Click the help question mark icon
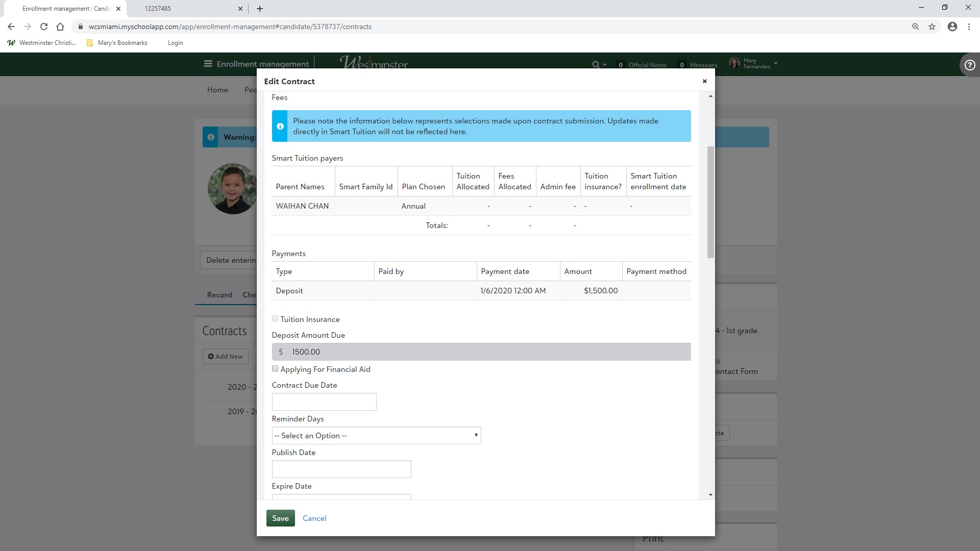The height and width of the screenshot is (551, 980). tap(969, 65)
